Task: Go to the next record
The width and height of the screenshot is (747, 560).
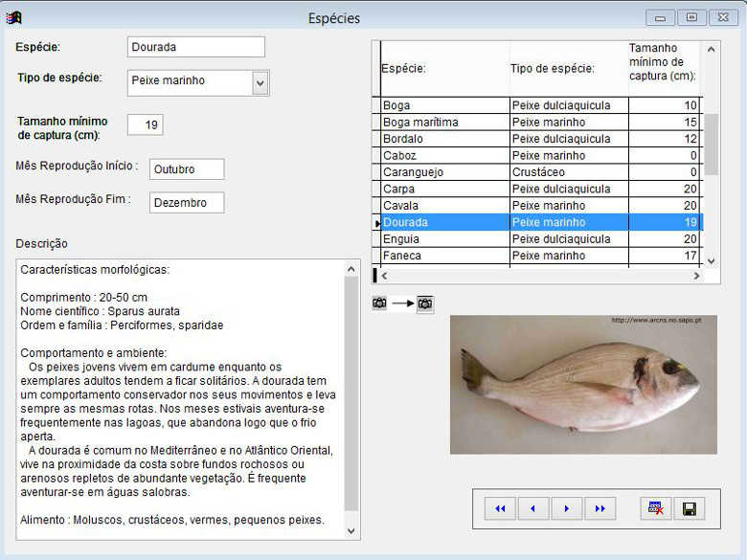Action: pyautogui.click(x=566, y=508)
